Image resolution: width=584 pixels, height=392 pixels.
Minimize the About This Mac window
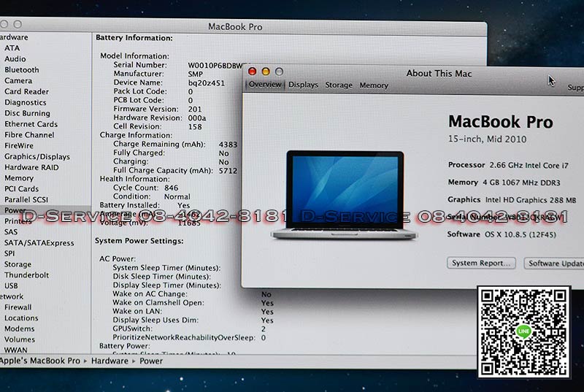[266, 72]
